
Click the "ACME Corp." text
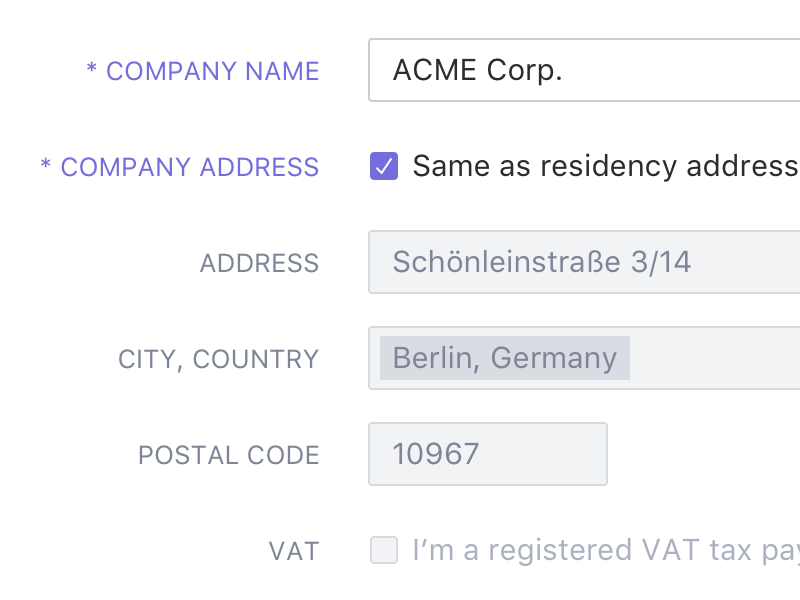coord(477,70)
